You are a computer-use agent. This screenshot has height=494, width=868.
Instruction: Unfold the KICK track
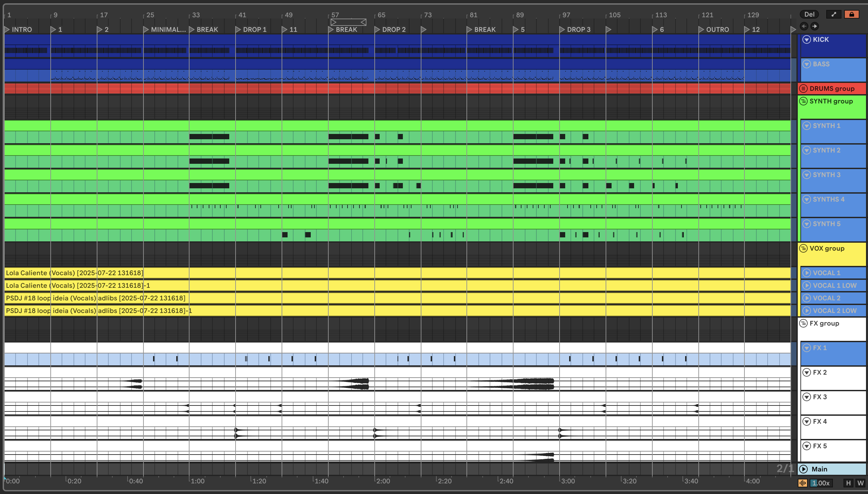(x=807, y=39)
